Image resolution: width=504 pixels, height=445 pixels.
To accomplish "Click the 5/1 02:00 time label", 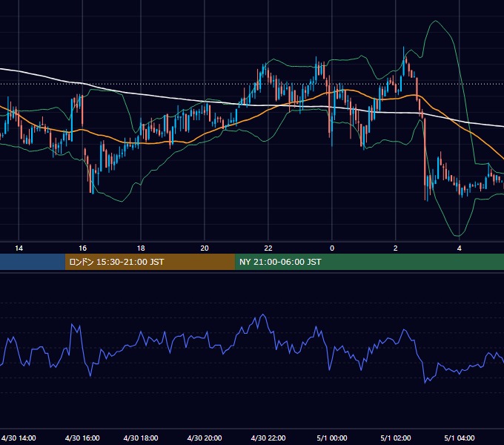I will (396, 438).
